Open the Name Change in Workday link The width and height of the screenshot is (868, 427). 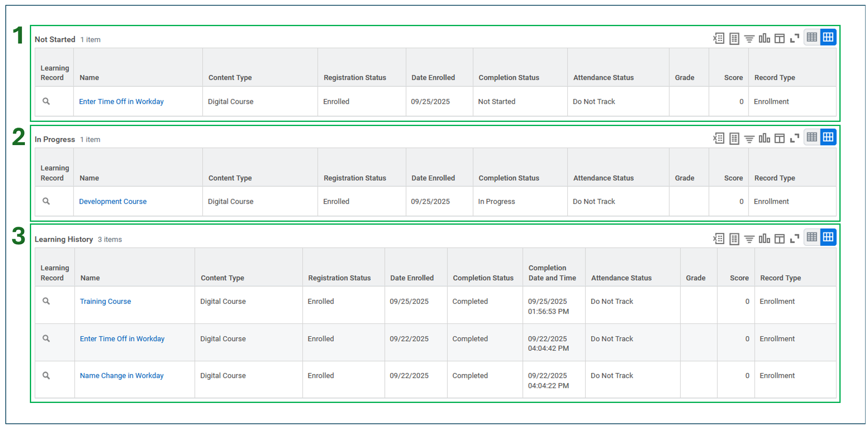pos(122,376)
